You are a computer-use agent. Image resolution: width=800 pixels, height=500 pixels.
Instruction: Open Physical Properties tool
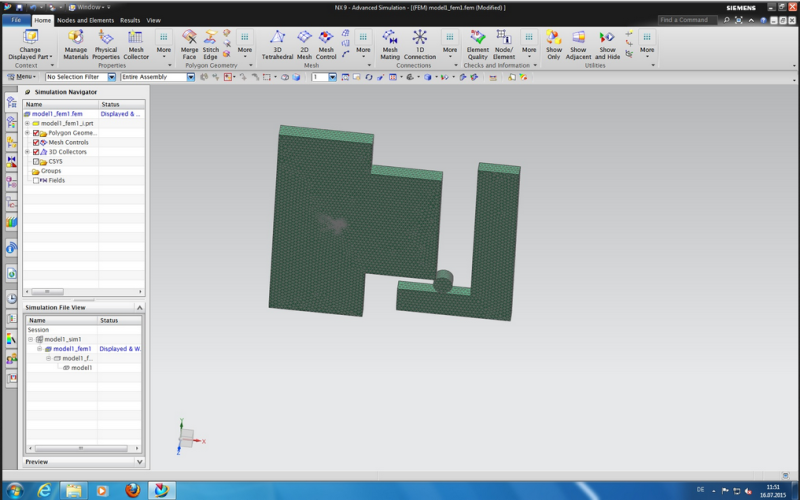106,44
